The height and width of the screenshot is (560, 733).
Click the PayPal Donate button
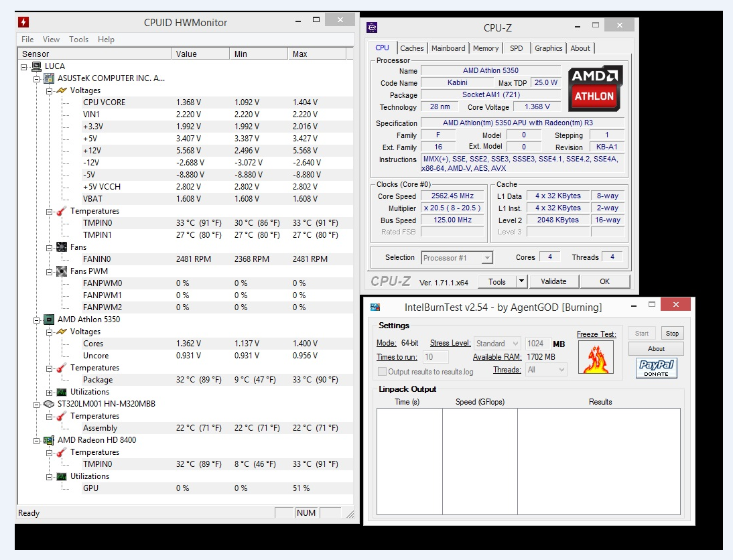click(x=657, y=368)
